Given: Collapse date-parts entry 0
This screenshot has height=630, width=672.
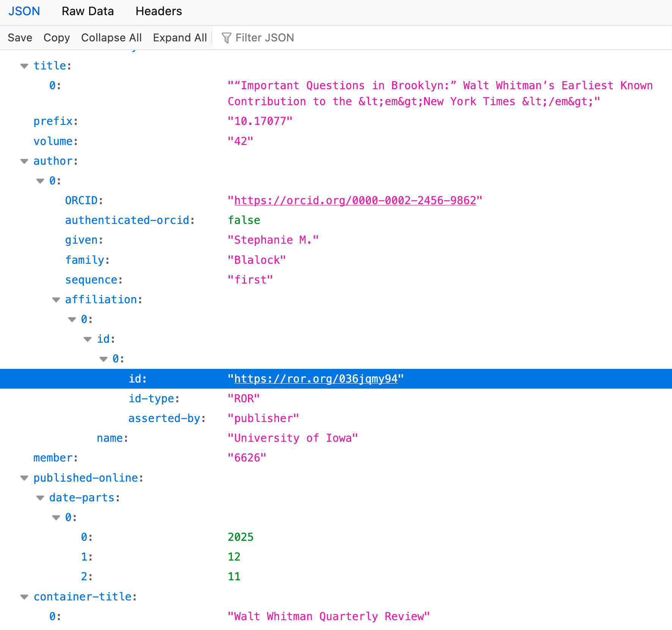Looking at the screenshot, I should 56,517.
